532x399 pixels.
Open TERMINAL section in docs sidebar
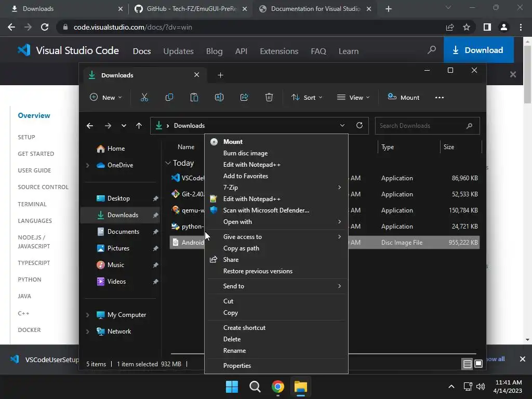pos(32,204)
